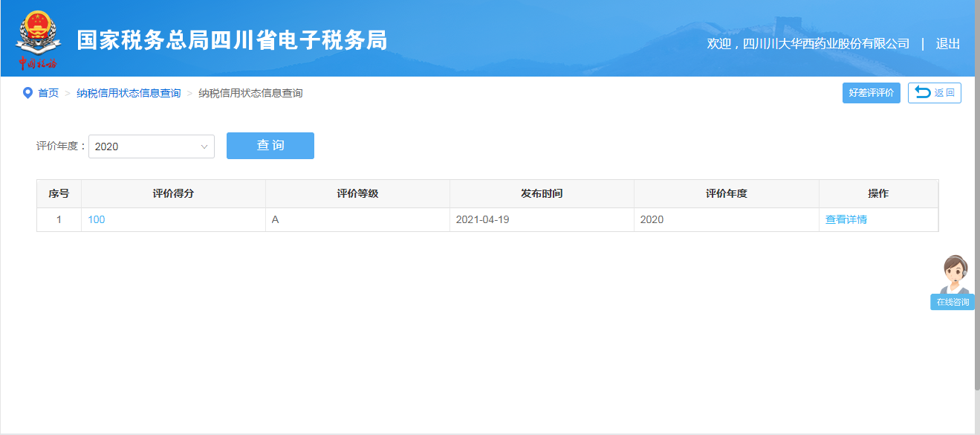Open 查看详情 for row 1

coord(846,219)
